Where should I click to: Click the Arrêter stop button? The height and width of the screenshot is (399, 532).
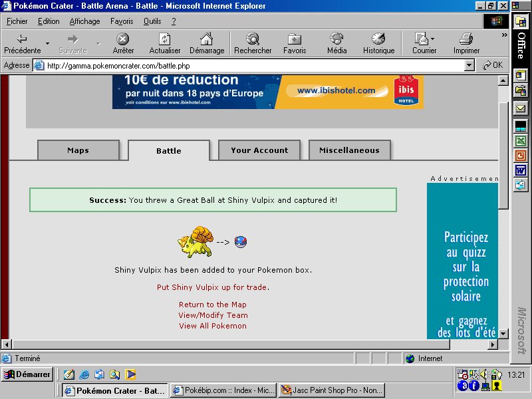(x=123, y=43)
